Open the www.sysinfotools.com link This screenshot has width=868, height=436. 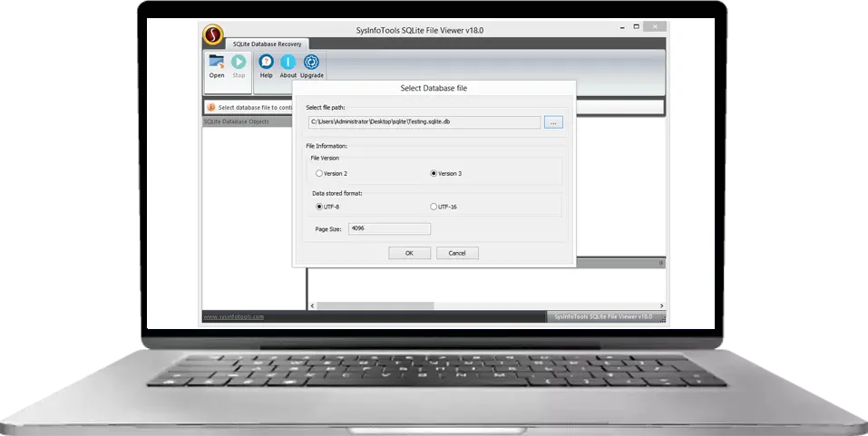click(x=234, y=317)
